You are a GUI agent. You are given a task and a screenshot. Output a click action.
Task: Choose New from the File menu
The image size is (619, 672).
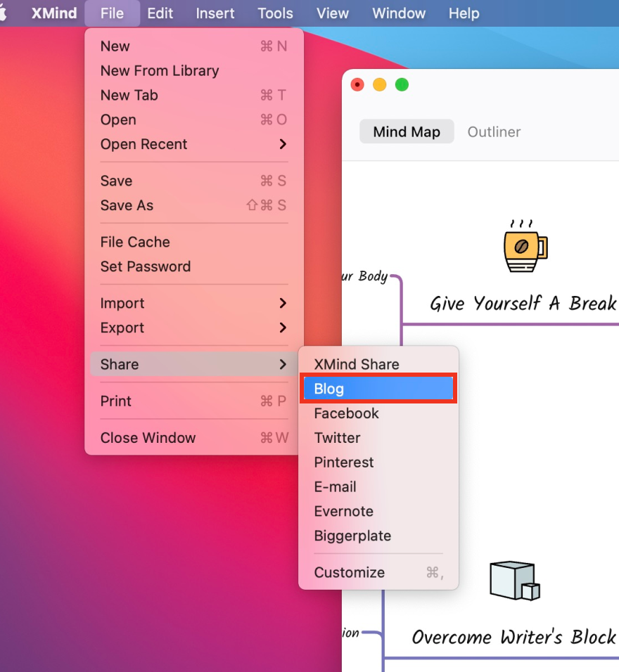click(x=194, y=46)
